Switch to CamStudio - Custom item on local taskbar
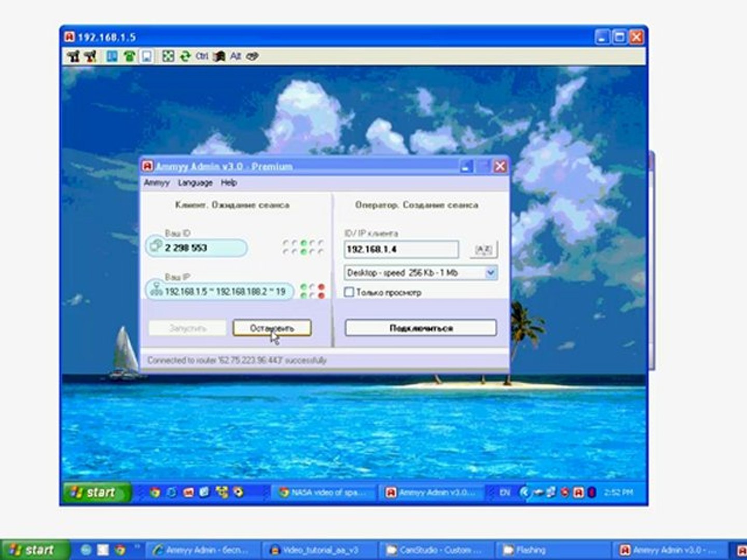This screenshot has width=747, height=560. pyautogui.click(x=434, y=550)
